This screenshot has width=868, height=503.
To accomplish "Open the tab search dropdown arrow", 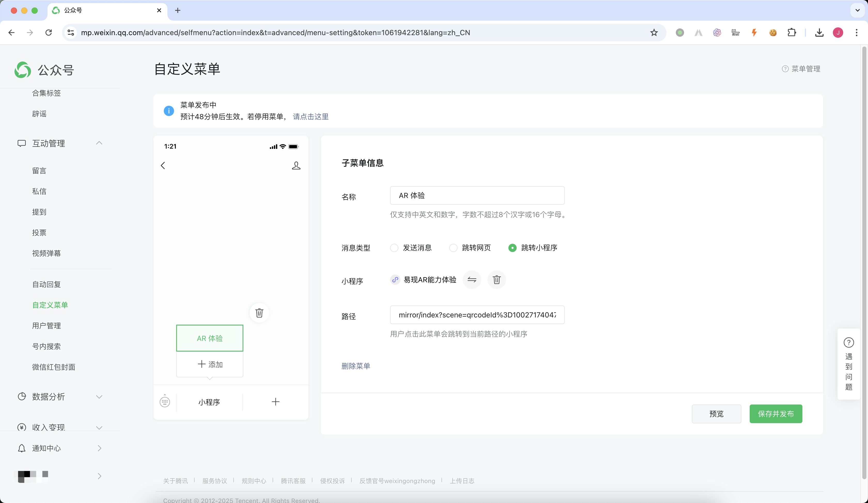I will (858, 10).
